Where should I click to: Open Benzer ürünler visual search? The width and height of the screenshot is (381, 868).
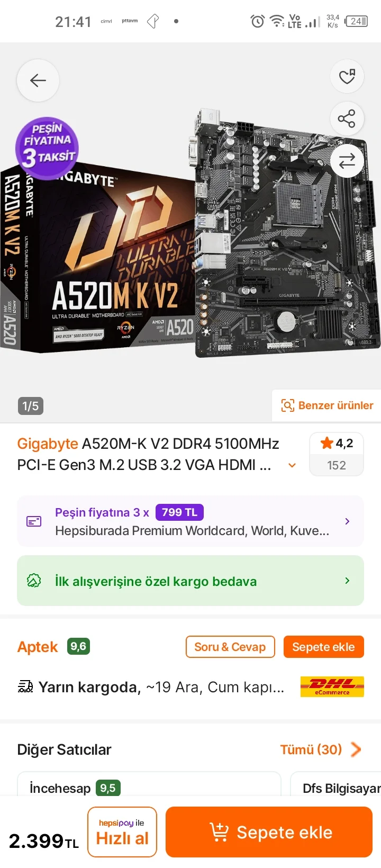coord(326,405)
